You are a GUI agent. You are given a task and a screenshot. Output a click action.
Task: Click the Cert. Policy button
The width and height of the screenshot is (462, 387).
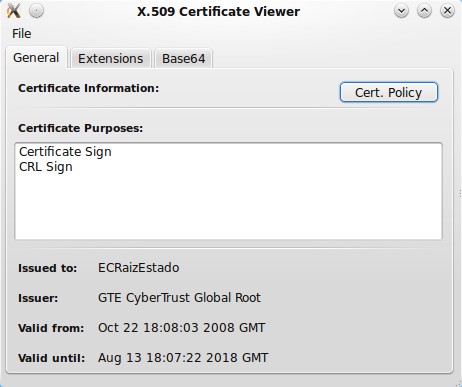coord(389,92)
